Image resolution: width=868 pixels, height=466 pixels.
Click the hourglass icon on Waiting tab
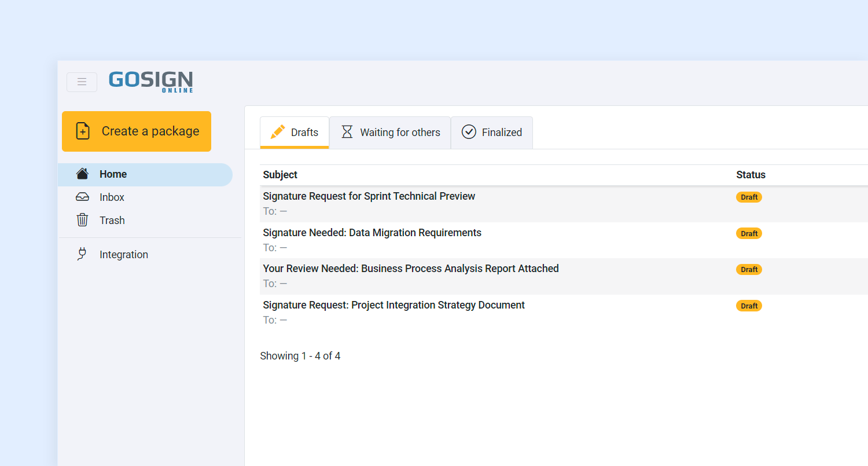pyautogui.click(x=347, y=132)
